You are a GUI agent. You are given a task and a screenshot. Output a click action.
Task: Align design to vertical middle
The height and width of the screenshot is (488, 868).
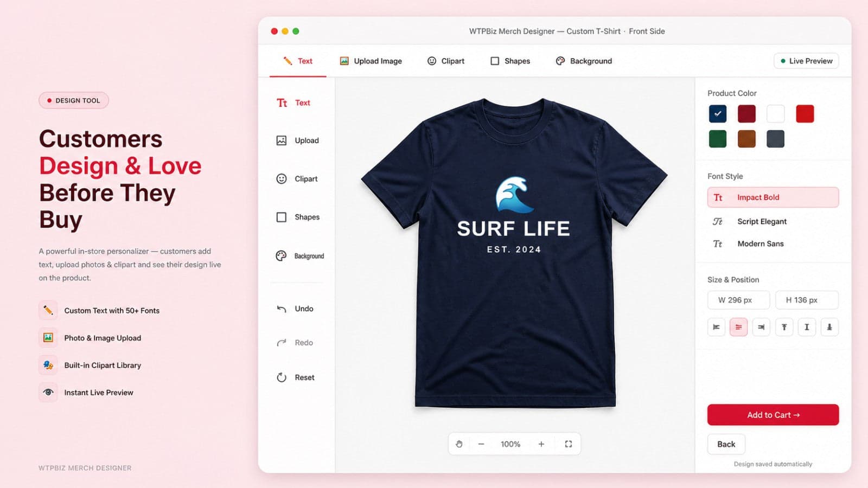click(x=807, y=327)
